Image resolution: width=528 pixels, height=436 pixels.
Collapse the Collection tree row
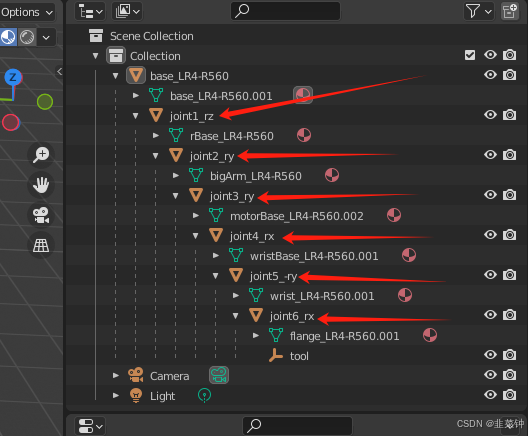pos(96,56)
